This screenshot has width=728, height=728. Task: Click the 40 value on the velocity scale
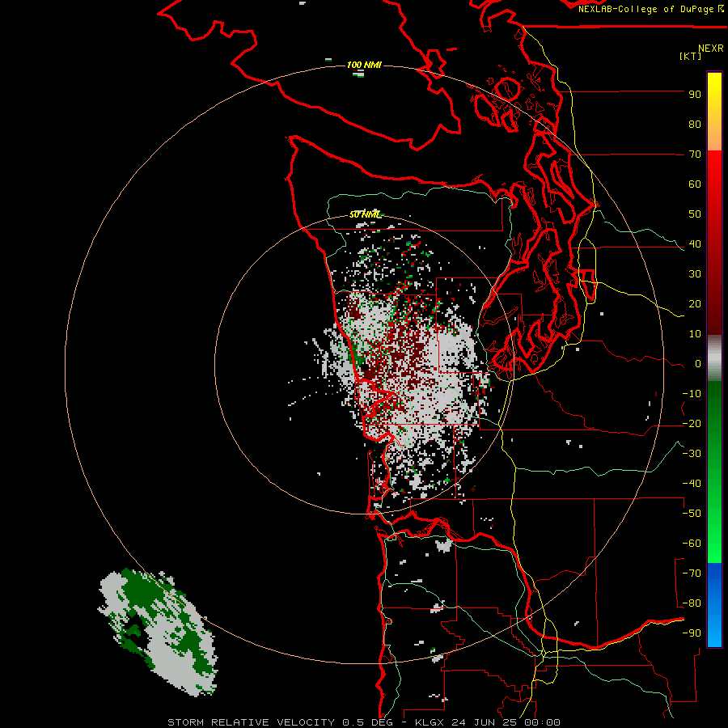point(695,244)
